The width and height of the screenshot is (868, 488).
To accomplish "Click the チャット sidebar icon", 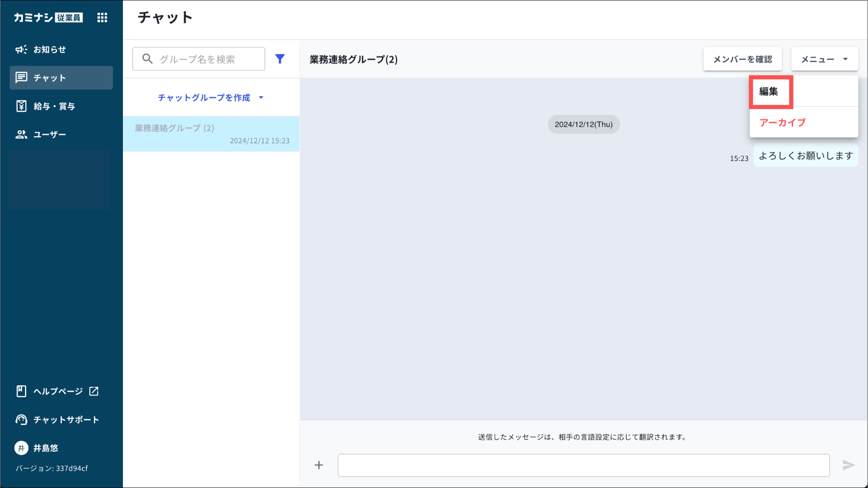I will pyautogui.click(x=21, y=78).
